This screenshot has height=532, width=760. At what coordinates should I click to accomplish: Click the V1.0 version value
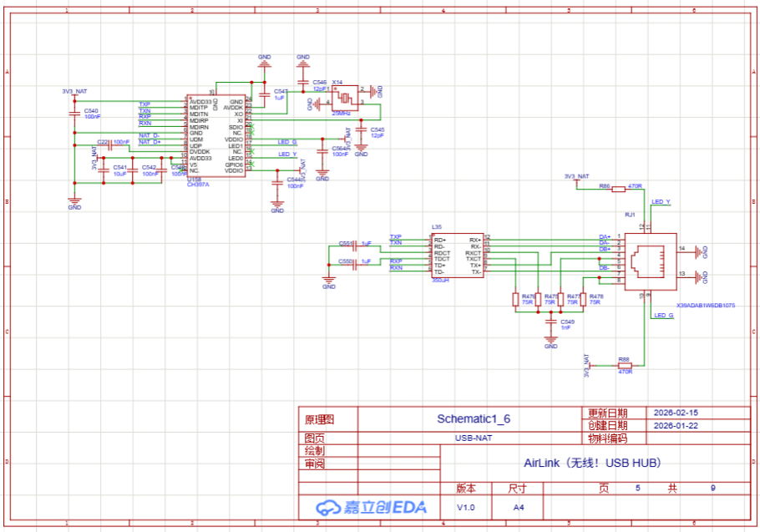(x=466, y=507)
